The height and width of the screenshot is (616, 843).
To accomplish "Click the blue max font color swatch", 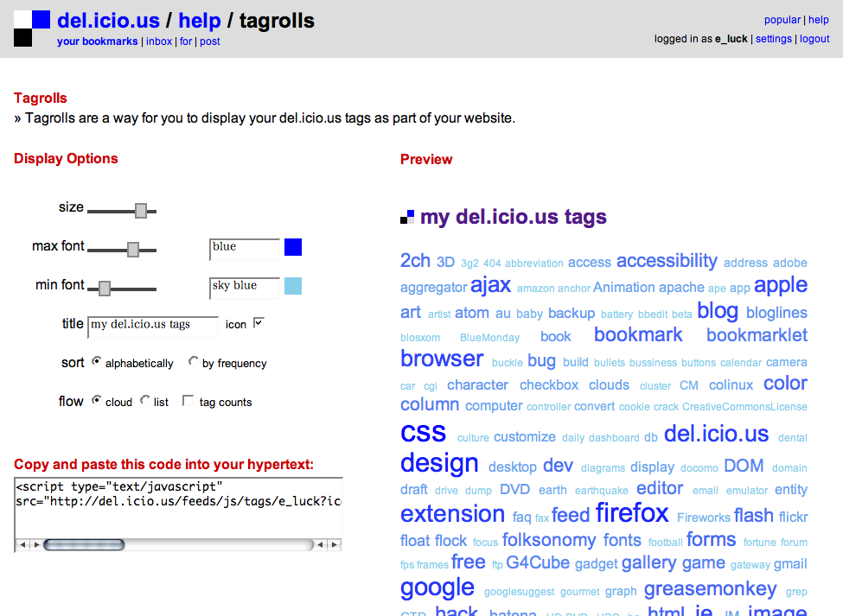I will 293,248.
